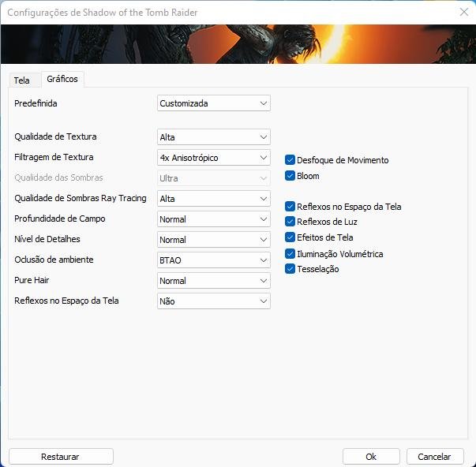476x467 pixels.
Task: Disable Iluminação Volumétrica checkbox
Action: (x=290, y=254)
